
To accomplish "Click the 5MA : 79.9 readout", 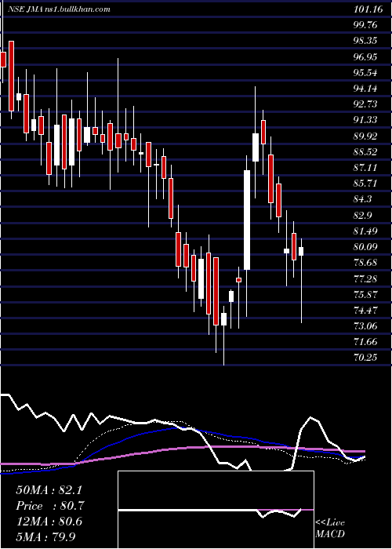I will click(46, 537).
